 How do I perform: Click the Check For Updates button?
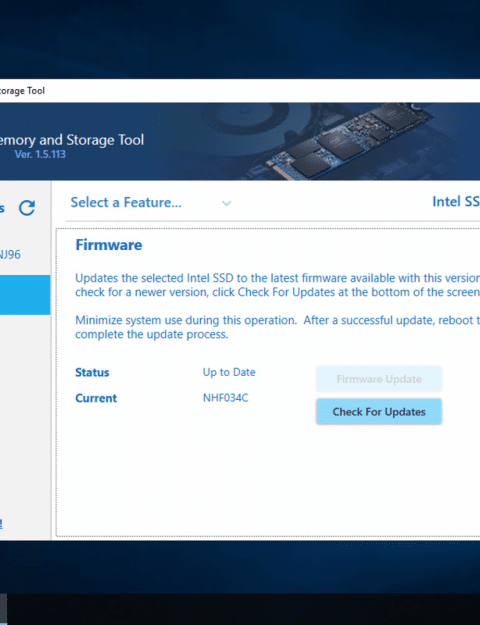click(379, 411)
